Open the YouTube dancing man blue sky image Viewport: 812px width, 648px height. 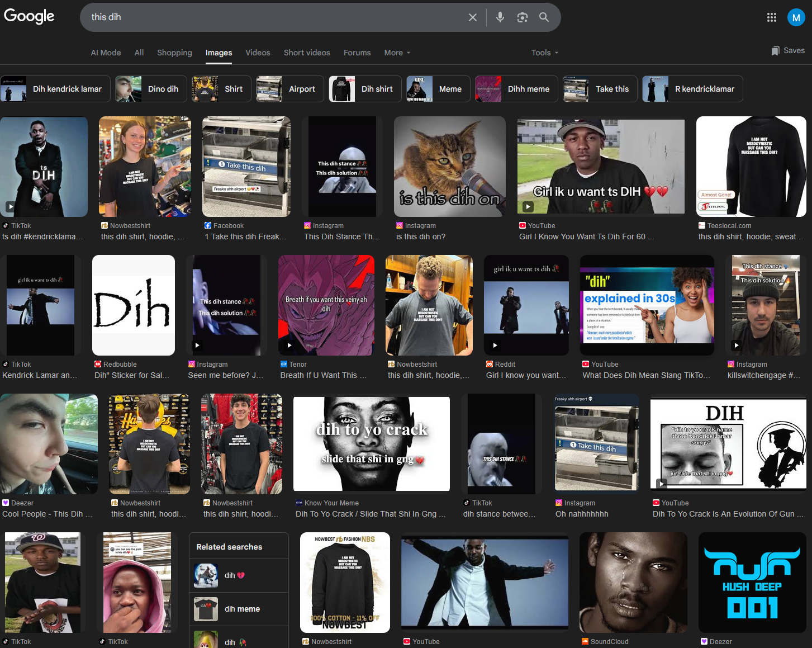pyautogui.click(x=485, y=583)
